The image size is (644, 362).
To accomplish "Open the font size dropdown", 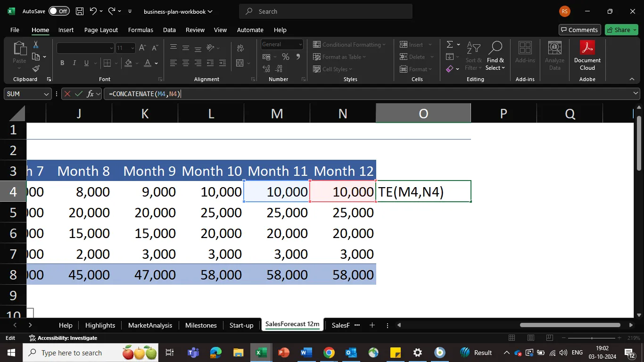I will coord(132,48).
